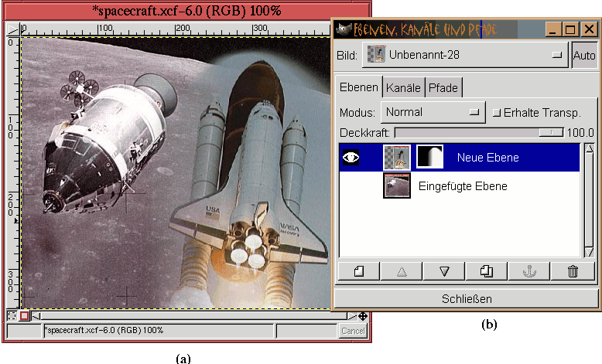Image resolution: width=602 pixels, height=364 pixels.
Task: Click the duplicate layer button
Action: tap(487, 271)
